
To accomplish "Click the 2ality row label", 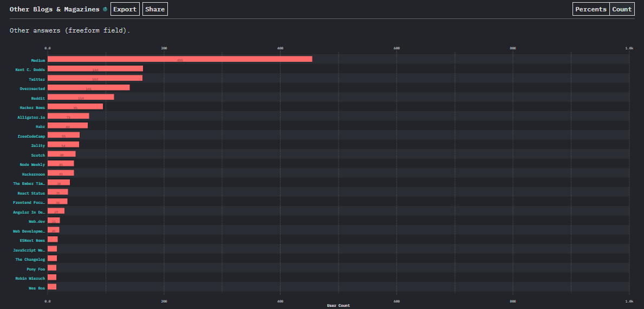I will point(38,146).
